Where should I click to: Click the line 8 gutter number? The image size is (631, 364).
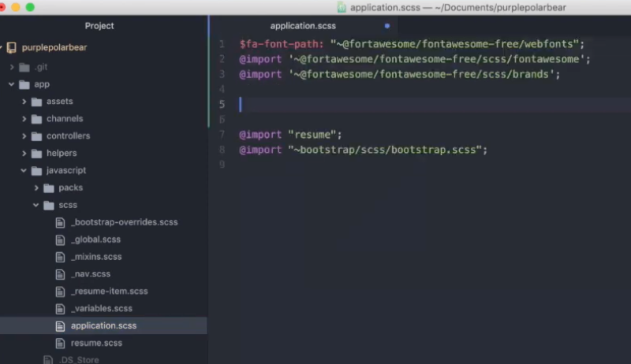tap(222, 150)
